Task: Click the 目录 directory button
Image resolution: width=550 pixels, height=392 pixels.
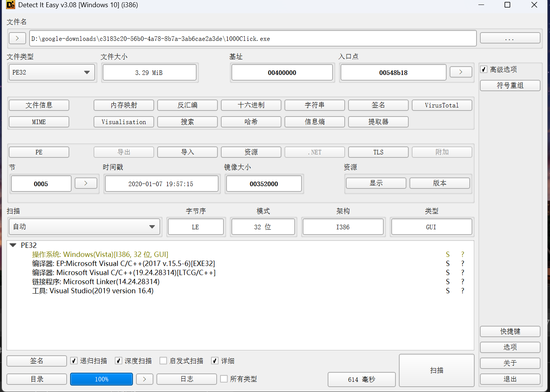Action: (x=37, y=379)
